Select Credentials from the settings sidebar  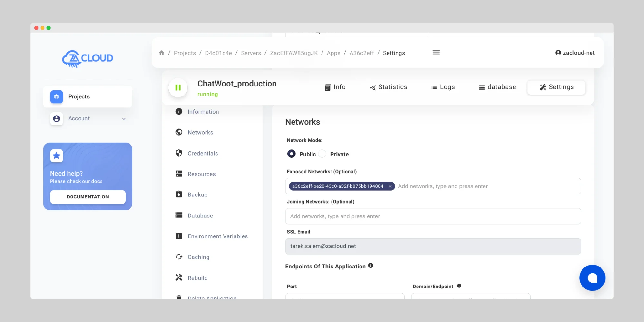coord(203,153)
